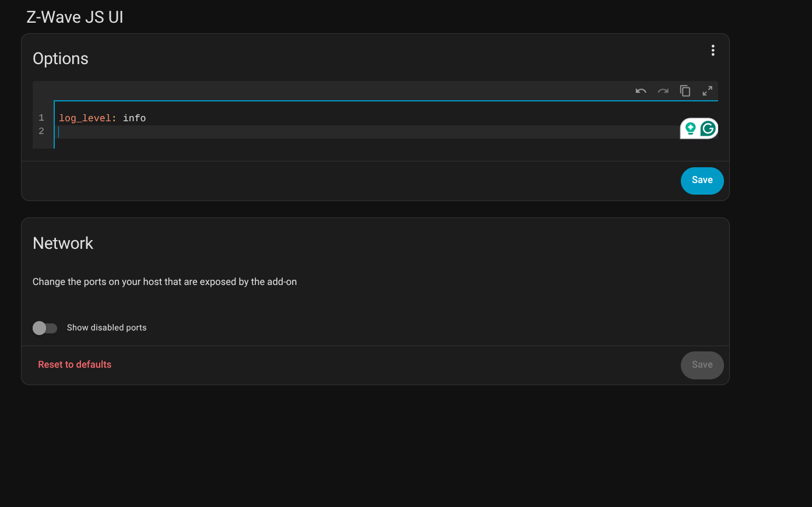
Task: Open the Options three-dot overflow menu
Action: pos(712,51)
